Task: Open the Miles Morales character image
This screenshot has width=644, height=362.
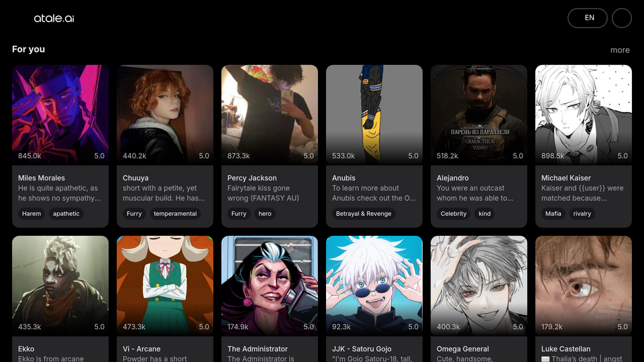Action: coord(60,115)
